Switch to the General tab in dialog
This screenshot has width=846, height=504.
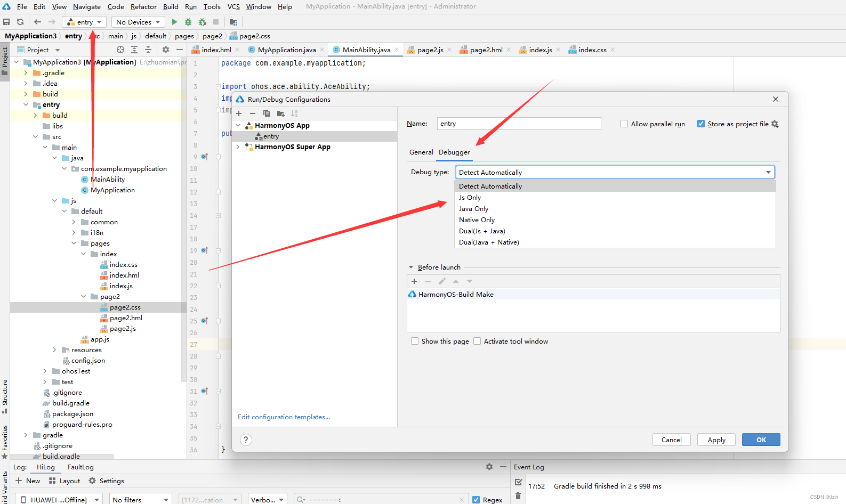(421, 152)
